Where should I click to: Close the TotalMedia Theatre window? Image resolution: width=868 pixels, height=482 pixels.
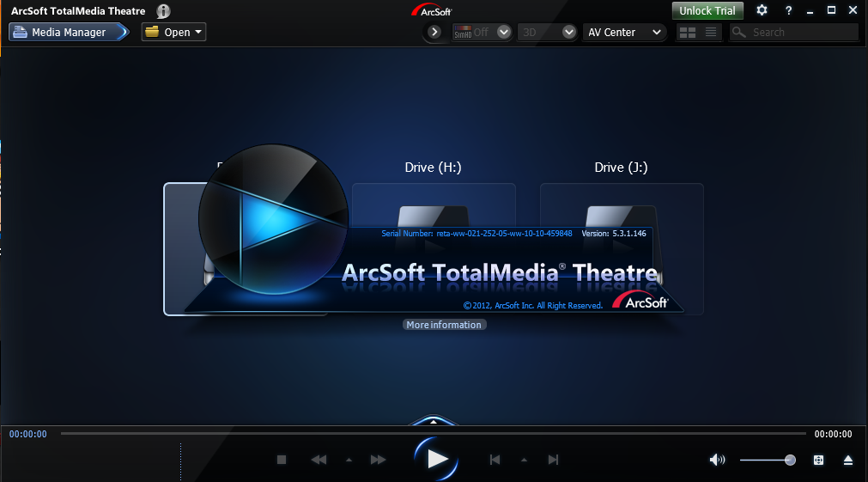point(853,10)
